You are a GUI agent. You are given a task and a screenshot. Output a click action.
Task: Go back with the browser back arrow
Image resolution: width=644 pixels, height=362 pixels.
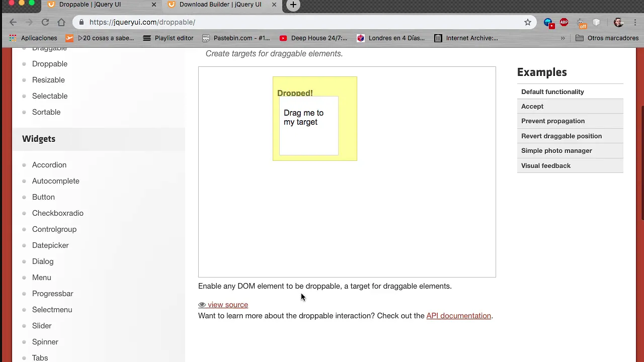tap(13, 22)
